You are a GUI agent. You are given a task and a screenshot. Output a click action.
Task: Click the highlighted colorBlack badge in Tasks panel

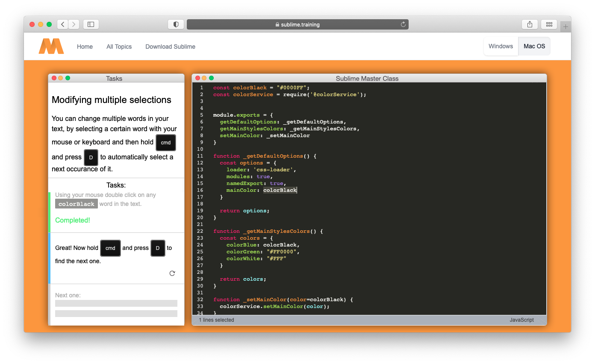pyautogui.click(x=76, y=204)
